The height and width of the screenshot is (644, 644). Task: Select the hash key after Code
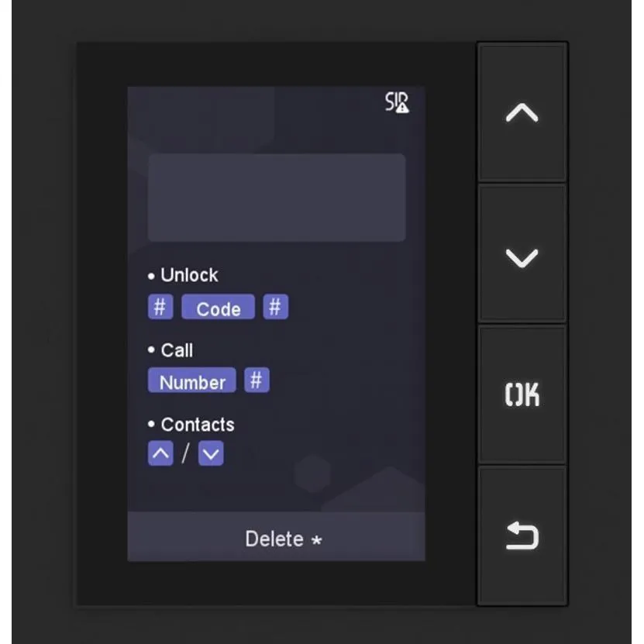[276, 306]
